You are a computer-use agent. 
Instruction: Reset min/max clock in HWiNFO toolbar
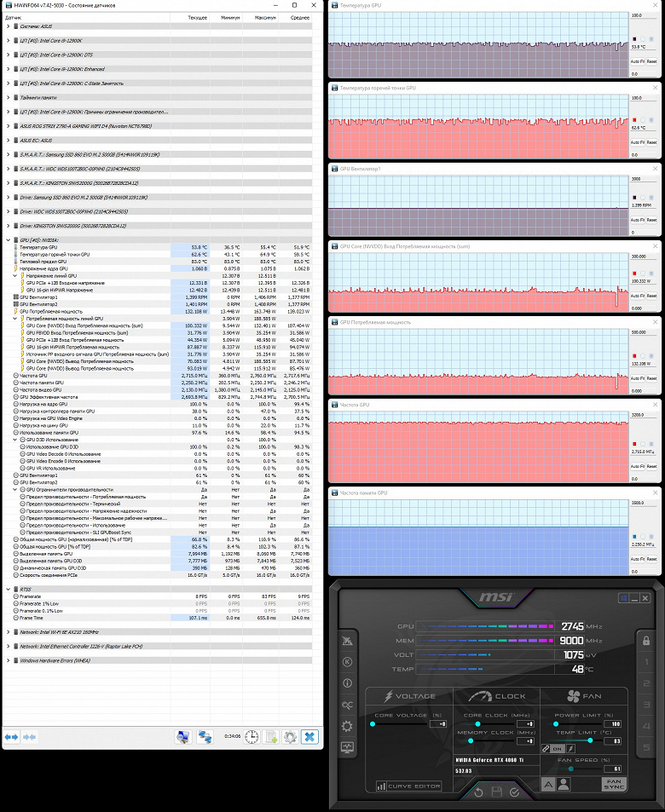click(252, 736)
